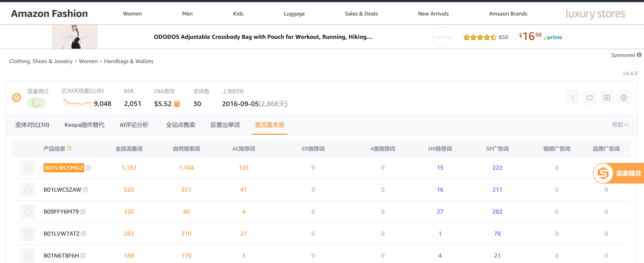
Task: Open the settings gear icon
Action: tap(624, 98)
